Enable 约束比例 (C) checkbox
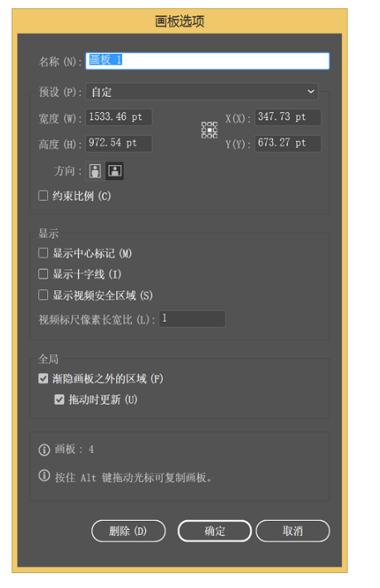 (43, 196)
